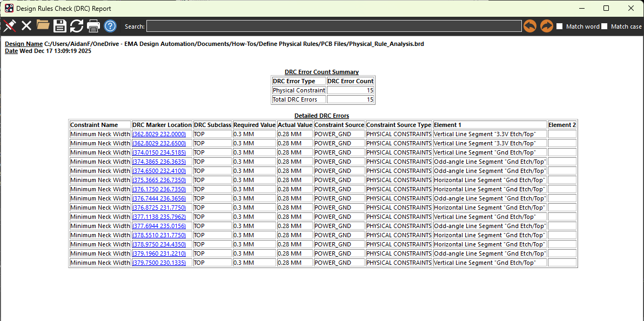644x321 pixels.
Task: Click the unpin (sticky) pushpin icon
Action: (10, 26)
